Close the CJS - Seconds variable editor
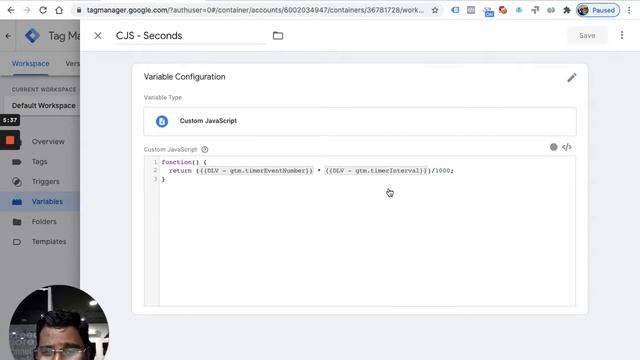640x360 pixels. (x=98, y=36)
